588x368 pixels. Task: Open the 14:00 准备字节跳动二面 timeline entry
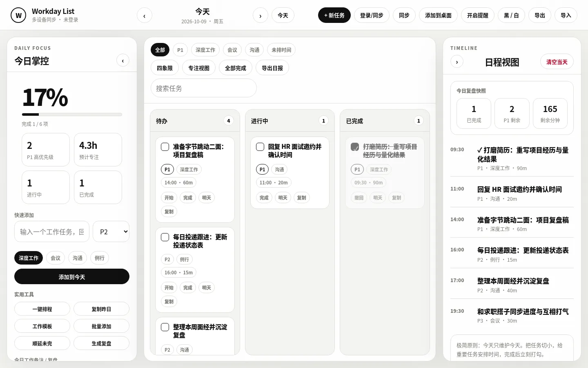pos(512,224)
